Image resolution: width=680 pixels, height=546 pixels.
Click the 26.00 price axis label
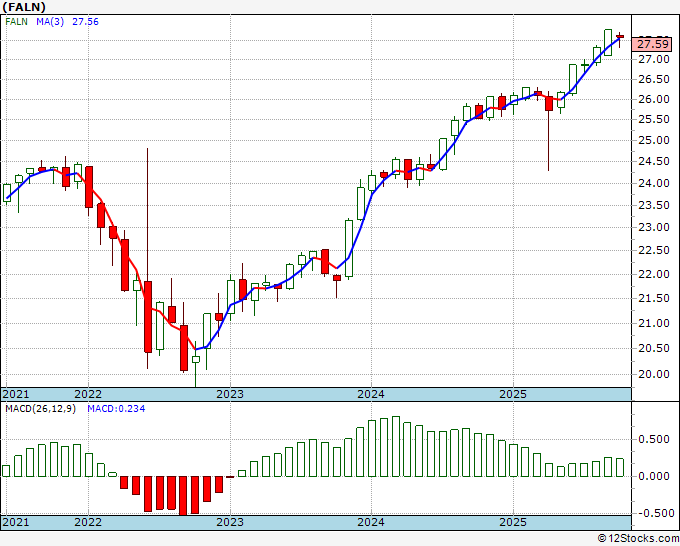tap(654, 99)
